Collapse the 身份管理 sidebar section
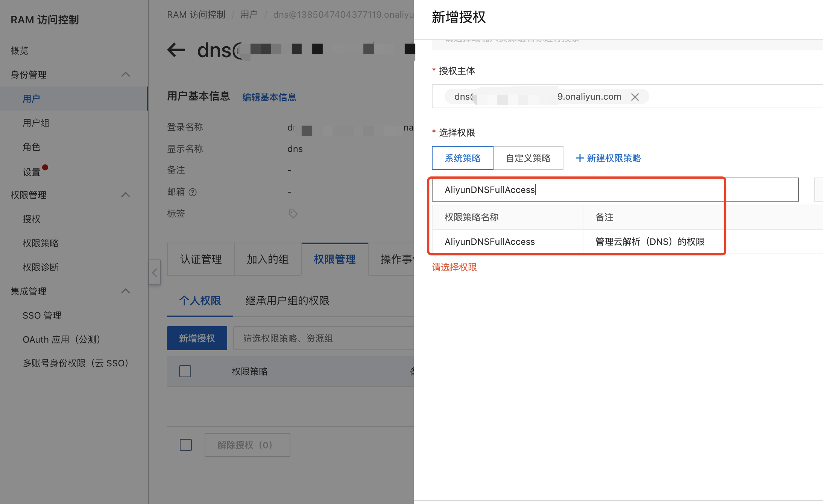823x504 pixels. pyautogui.click(x=126, y=74)
